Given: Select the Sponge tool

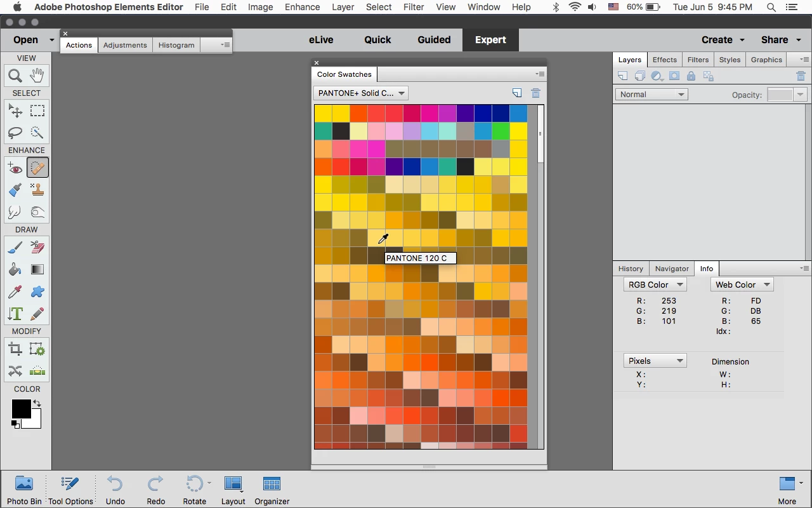Looking at the screenshot, I should tap(37, 211).
